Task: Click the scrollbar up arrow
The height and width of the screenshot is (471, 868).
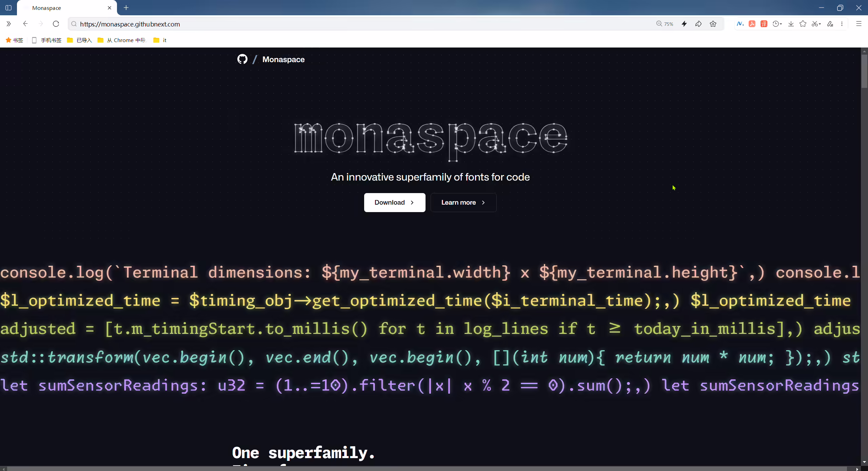Action: 864,51
